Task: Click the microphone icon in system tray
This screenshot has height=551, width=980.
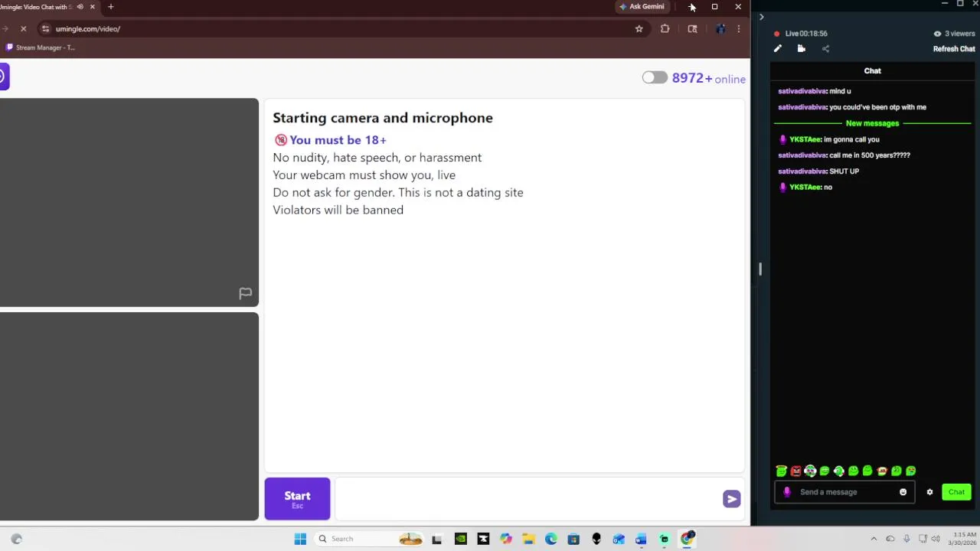Action: tap(906, 539)
